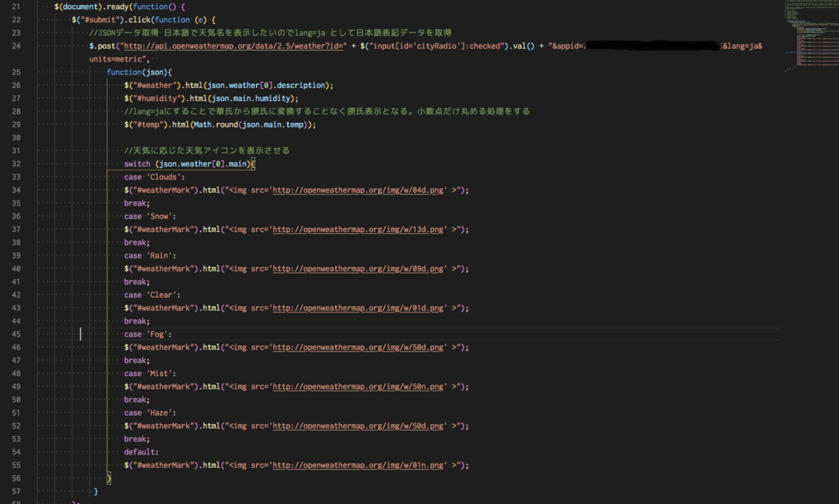Screen dimensions: 839x504
Task: Click the highlighted closing brace on line 56
Action: (109, 478)
